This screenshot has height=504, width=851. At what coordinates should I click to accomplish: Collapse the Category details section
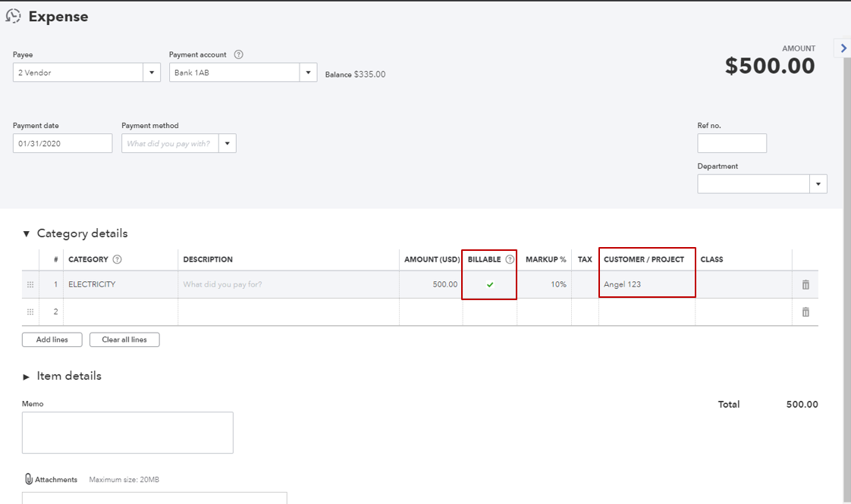click(x=27, y=233)
